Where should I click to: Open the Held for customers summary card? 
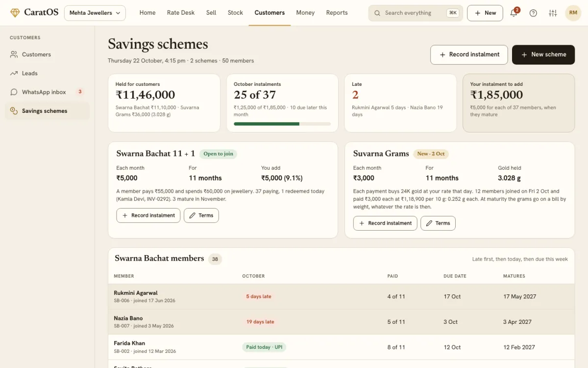point(164,103)
